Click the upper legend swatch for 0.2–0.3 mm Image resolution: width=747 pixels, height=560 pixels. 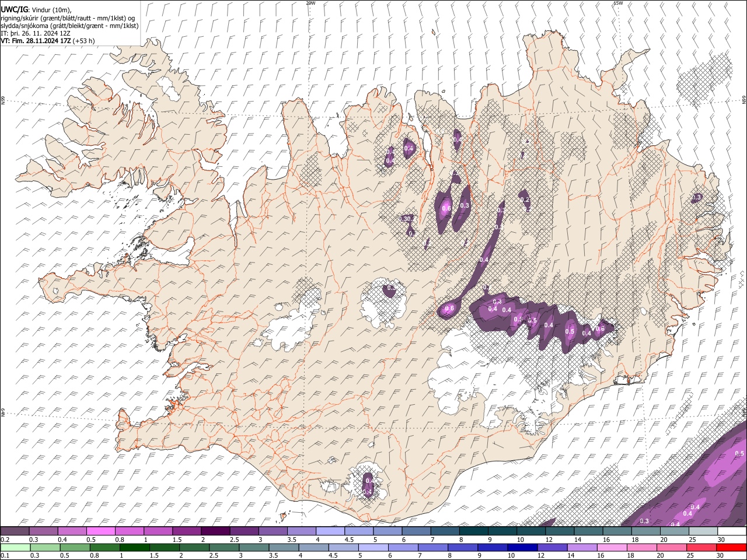pyautogui.click(x=15, y=531)
